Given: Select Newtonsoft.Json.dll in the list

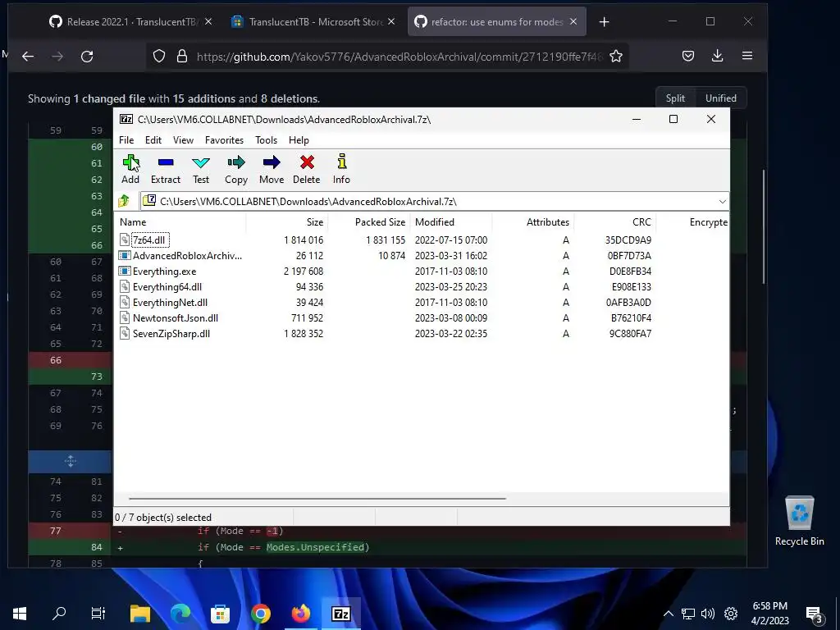Looking at the screenshot, I should [x=176, y=317].
